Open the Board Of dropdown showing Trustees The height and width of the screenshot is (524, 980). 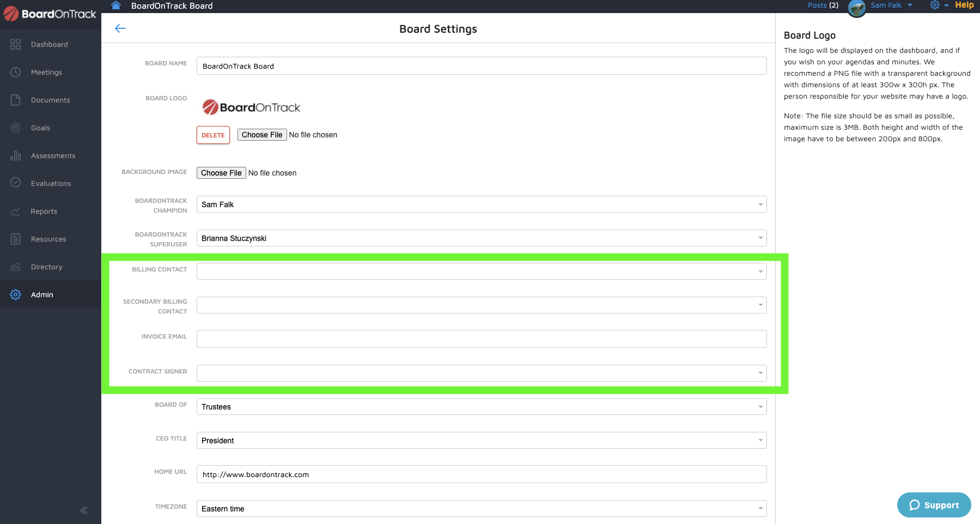coord(482,407)
